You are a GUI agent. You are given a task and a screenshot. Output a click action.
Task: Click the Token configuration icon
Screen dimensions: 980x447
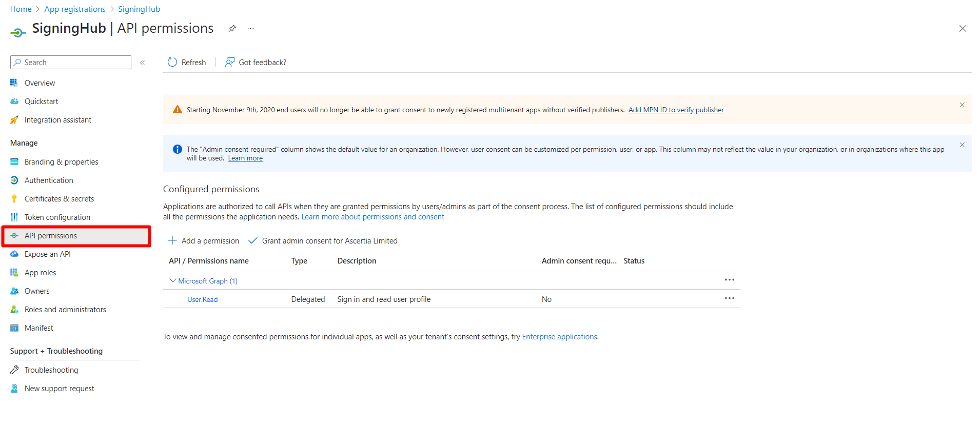(x=14, y=217)
